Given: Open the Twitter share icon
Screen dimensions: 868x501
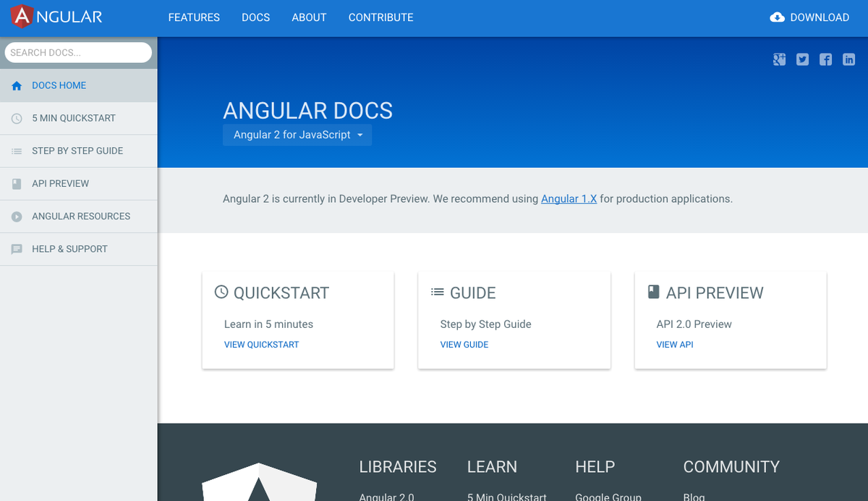Looking at the screenshot, I should click(802, 60).
